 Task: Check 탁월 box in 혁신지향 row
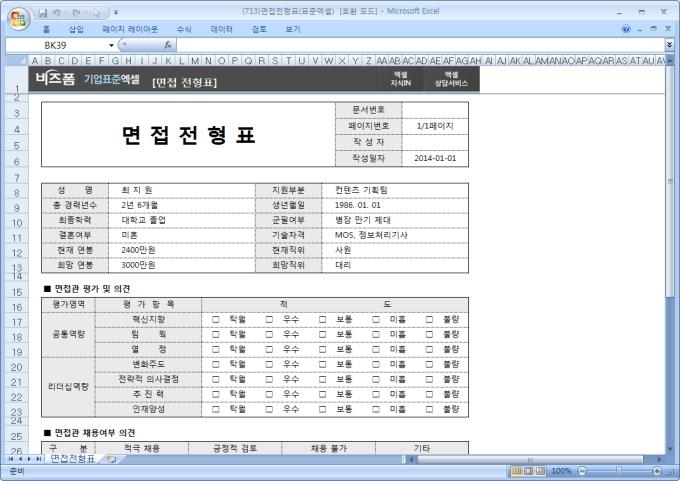click(x=216, y=320)
